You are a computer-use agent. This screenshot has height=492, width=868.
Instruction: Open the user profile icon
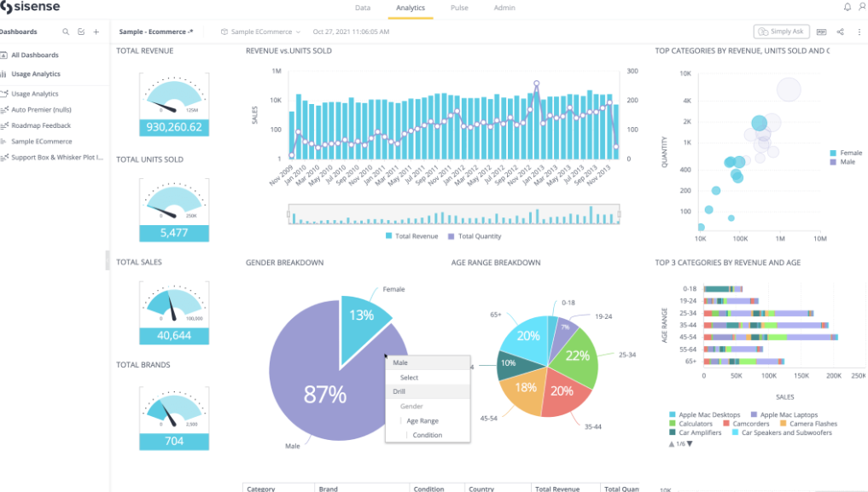click(x=863, y=7)
